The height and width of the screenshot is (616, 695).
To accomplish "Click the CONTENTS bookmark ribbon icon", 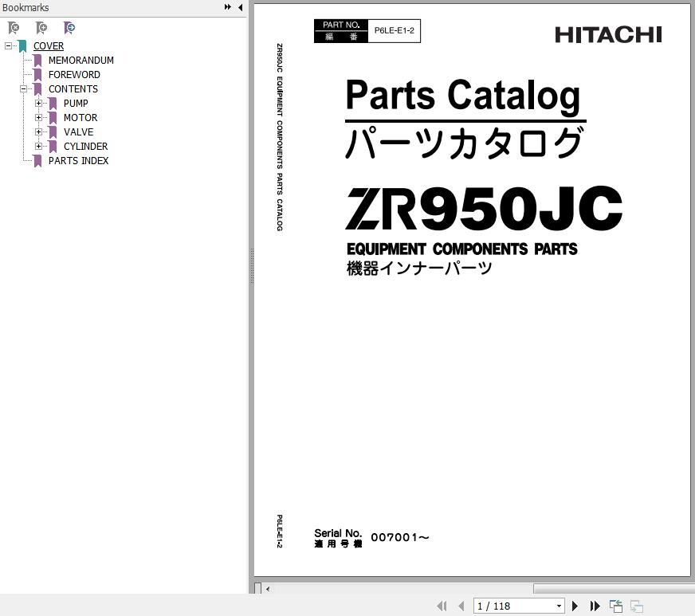I will 37,88.
